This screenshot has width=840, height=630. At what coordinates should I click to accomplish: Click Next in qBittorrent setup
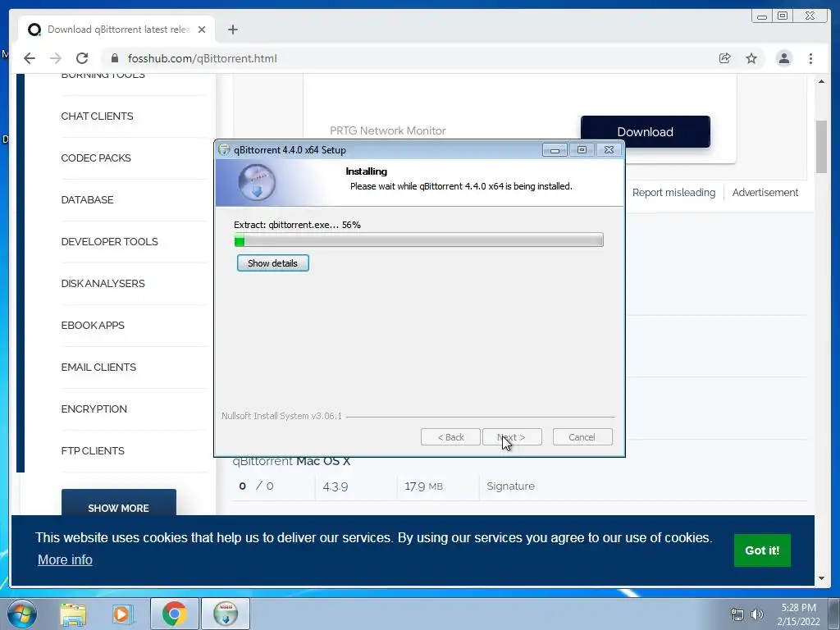point(512,437)
